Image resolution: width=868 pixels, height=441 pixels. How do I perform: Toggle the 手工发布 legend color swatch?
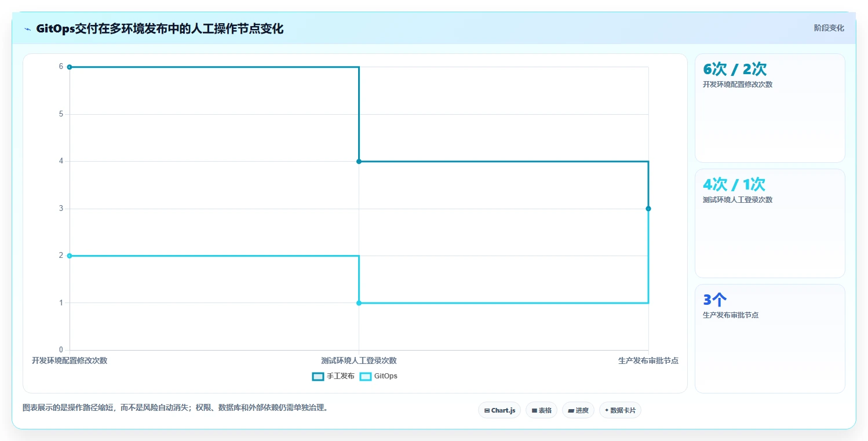click(318, 376)
